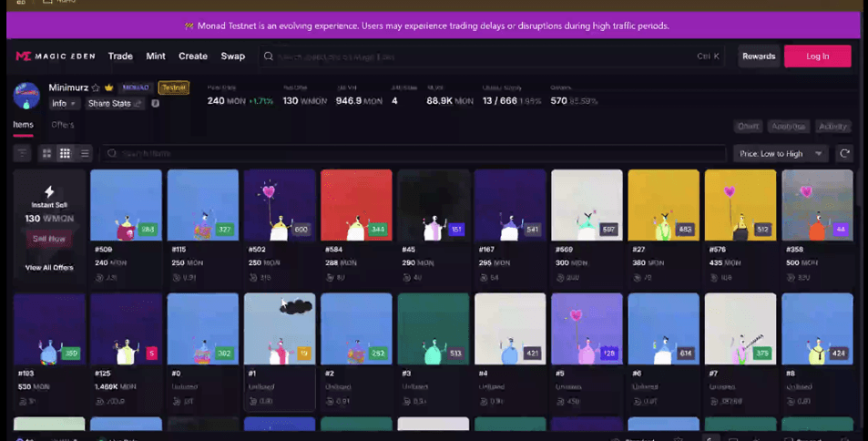The height and width of the screenshot is (441, 868).
Task: Open the Mint menu
Action: click(156, 56)
